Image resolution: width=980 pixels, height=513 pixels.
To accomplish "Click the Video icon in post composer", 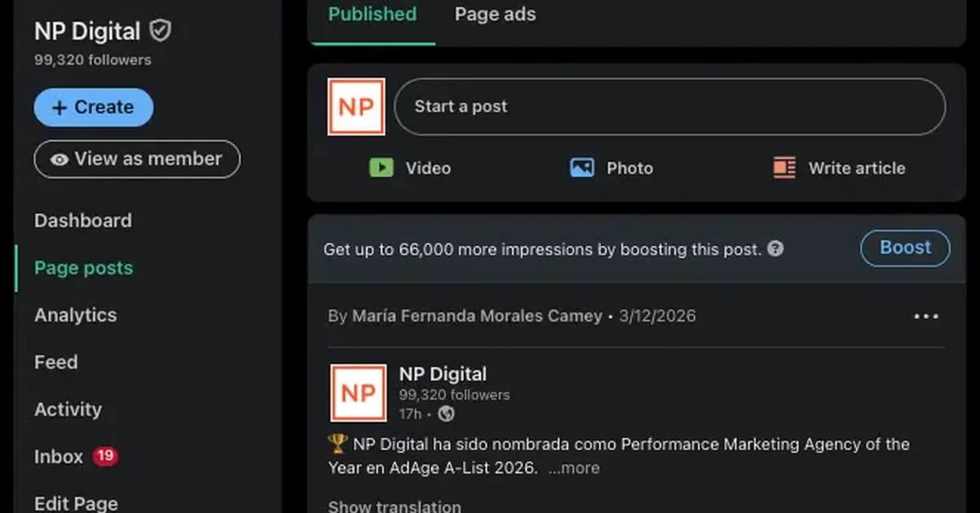I will [x=382, y=167].
